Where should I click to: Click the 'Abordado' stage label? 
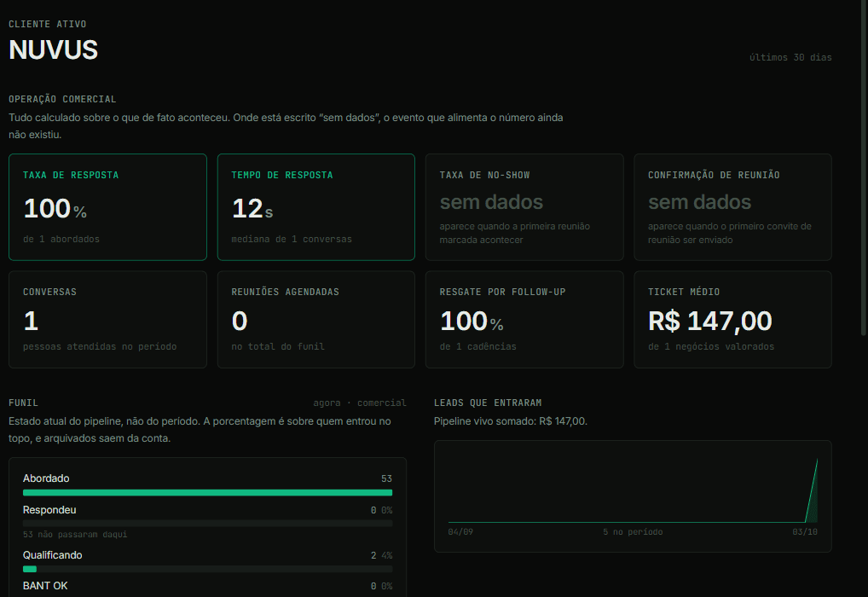tap(46, 478)
